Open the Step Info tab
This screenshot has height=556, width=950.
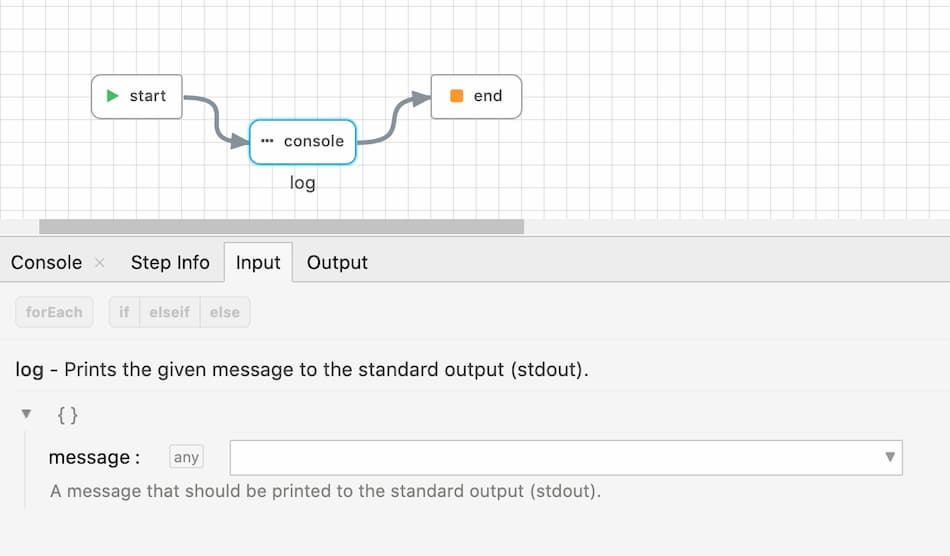170,263
